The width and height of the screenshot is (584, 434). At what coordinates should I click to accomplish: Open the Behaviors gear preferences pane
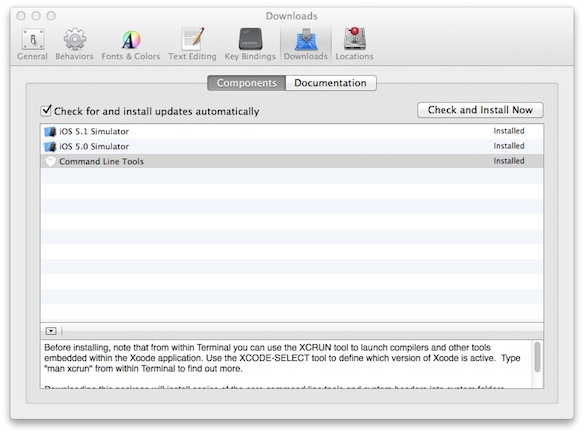74,44
